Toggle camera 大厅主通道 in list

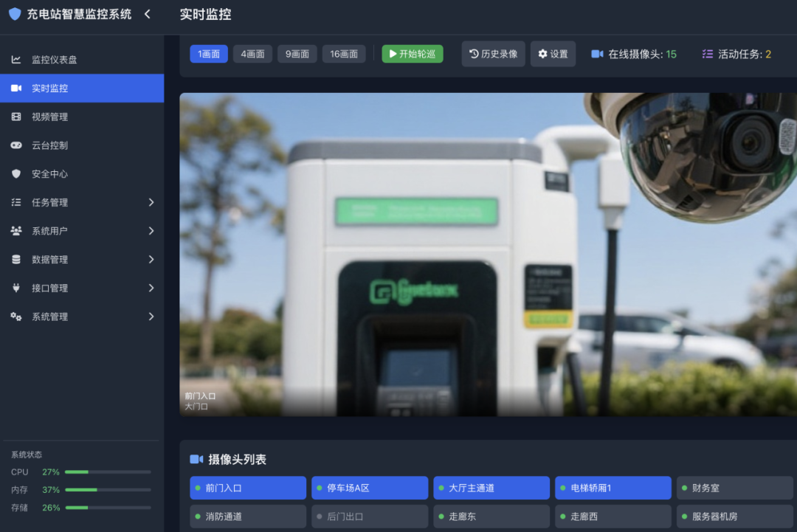tap(491, 488)
